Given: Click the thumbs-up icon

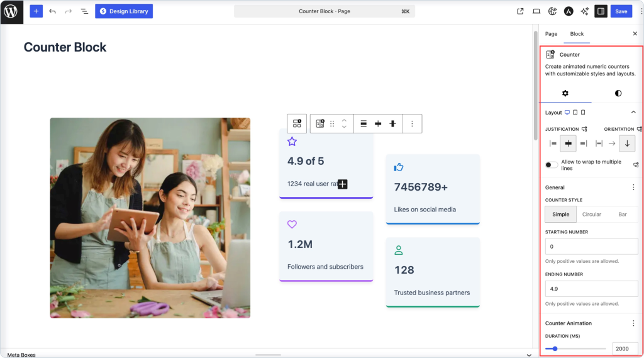Looking at the screenshot, I should pyautogui.click(x=398, y=167).
